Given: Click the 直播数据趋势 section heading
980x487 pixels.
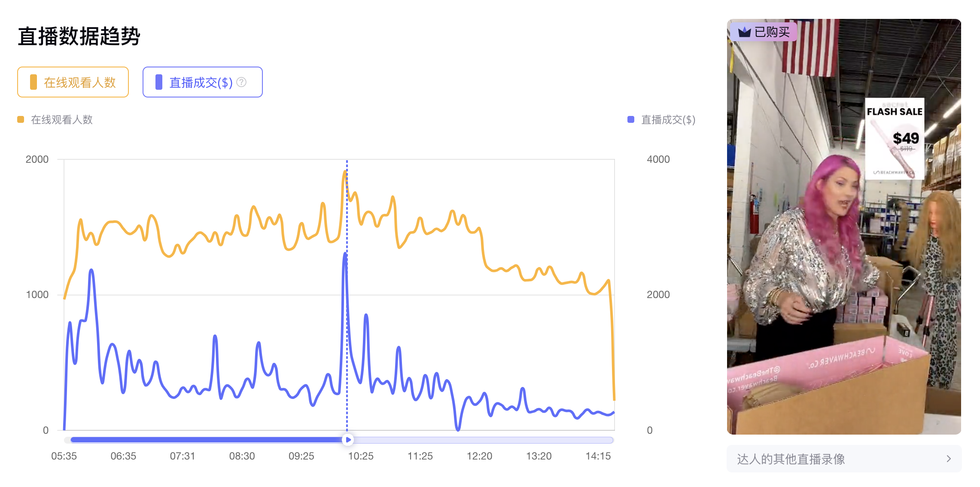Looking at the screenshot, I should [79, 36].
